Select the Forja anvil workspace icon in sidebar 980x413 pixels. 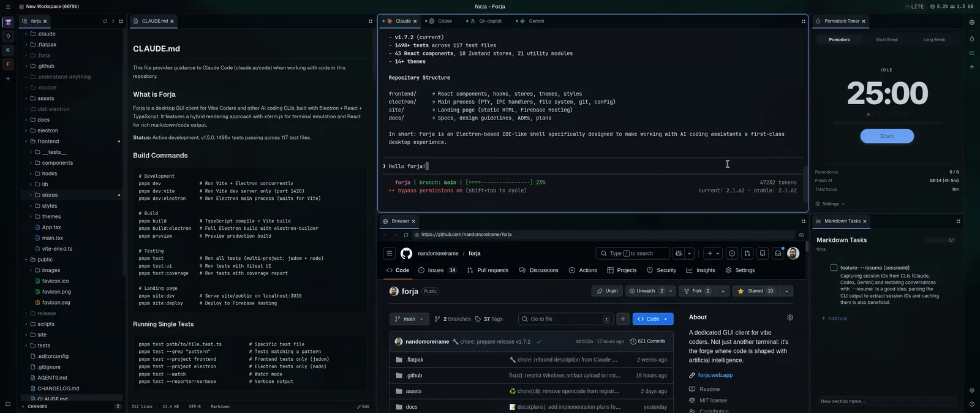point(8,22)
